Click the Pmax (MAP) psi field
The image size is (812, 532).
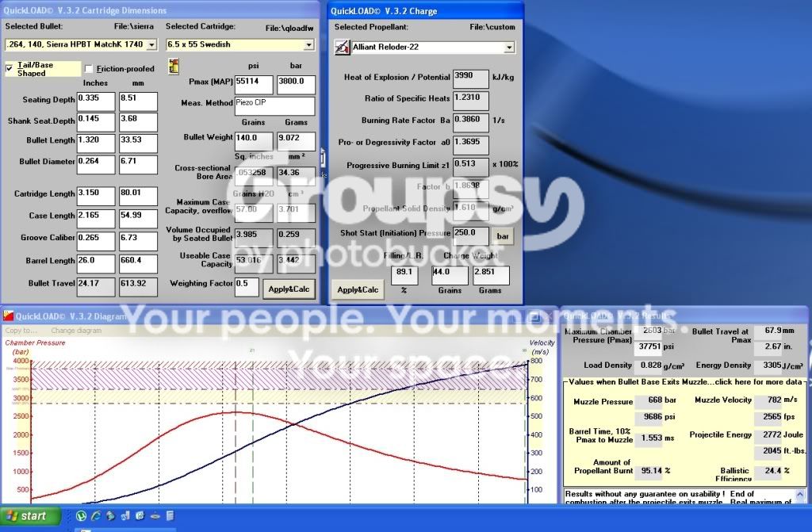point(254,85)
